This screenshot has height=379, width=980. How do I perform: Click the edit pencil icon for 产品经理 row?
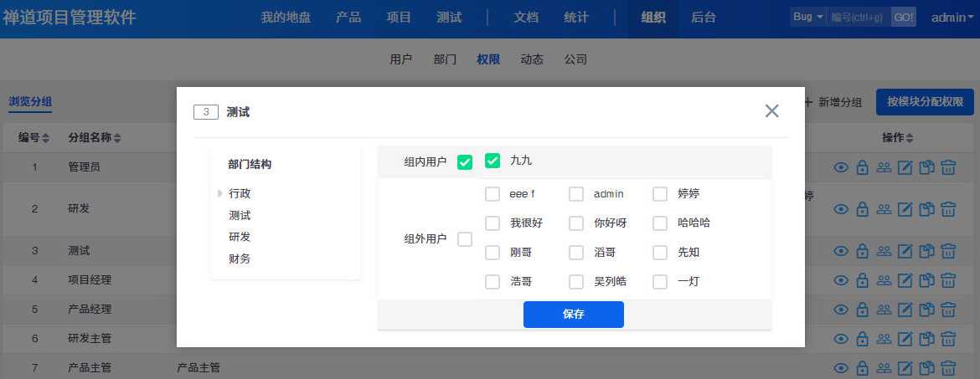(905, 310)
